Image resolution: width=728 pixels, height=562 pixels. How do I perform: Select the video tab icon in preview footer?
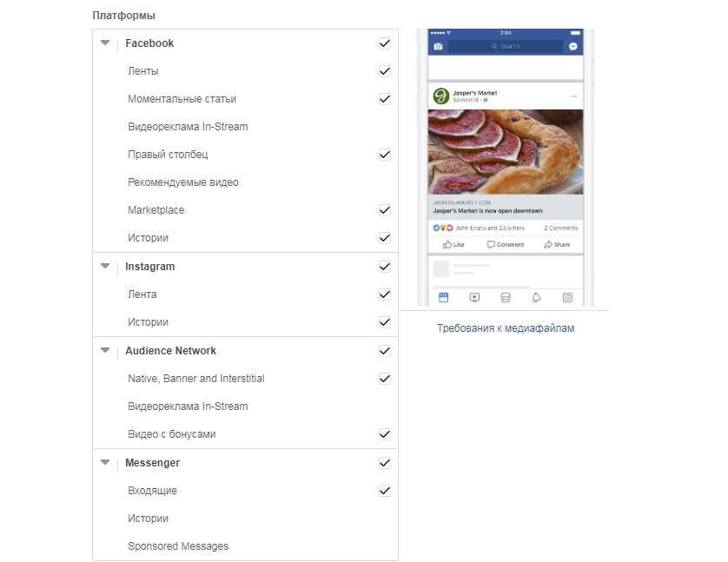tap(474, 297)
